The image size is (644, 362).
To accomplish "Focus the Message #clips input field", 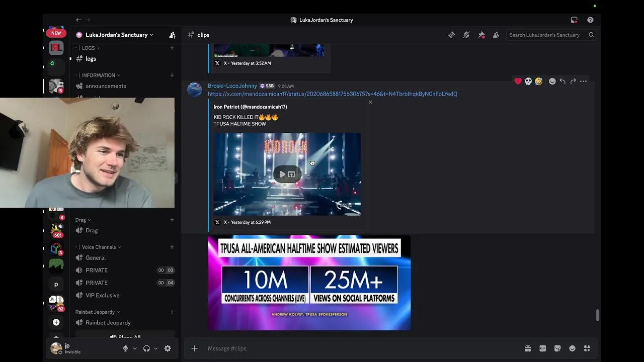I will (x=362, y=348).
